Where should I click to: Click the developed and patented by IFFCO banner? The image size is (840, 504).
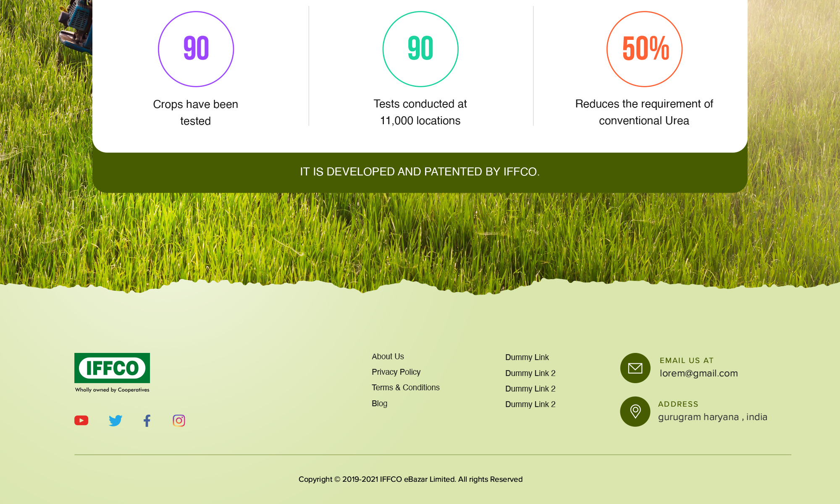(x=420, y=172)
